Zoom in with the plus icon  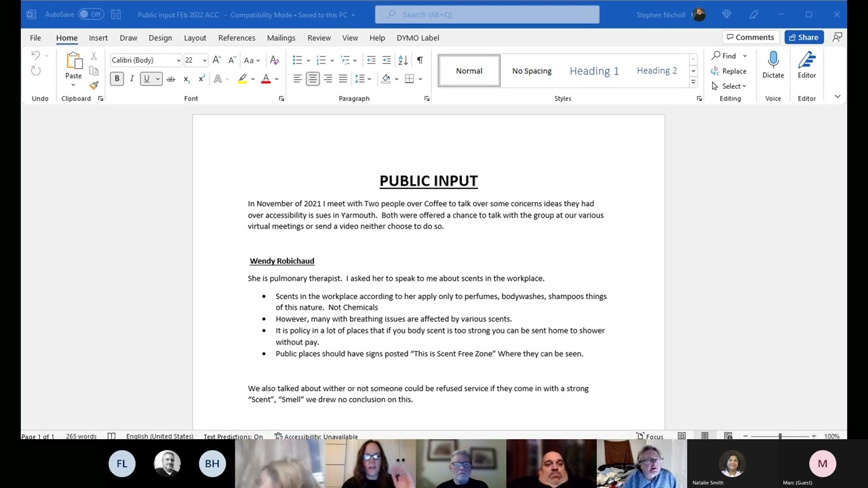tap(814, 436)
